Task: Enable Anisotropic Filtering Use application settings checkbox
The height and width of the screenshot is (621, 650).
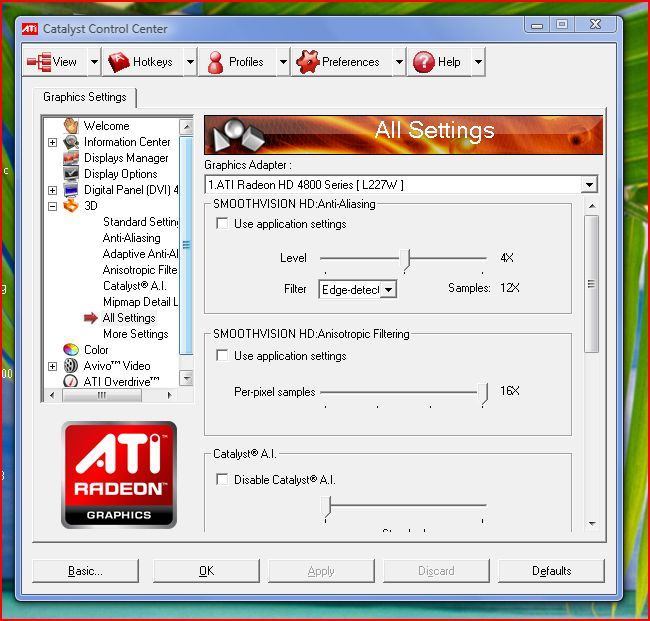Action: point(222,356)
